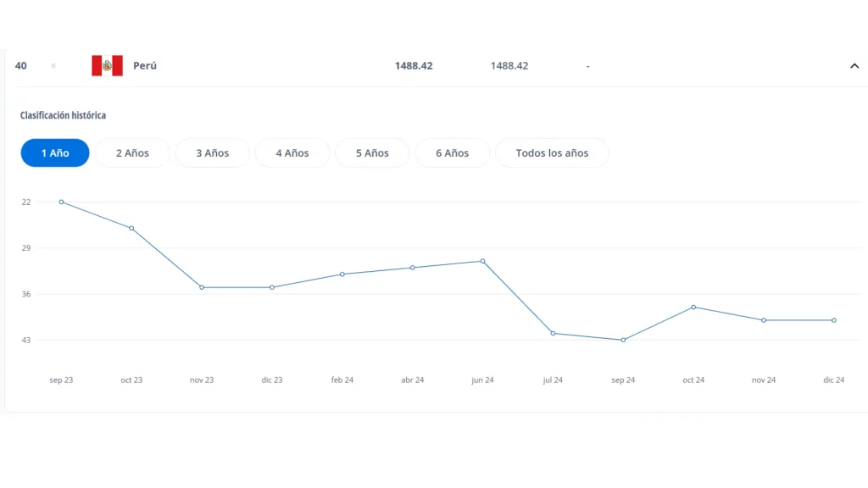Click the oct 23 chart point

[x=131, y=228]
